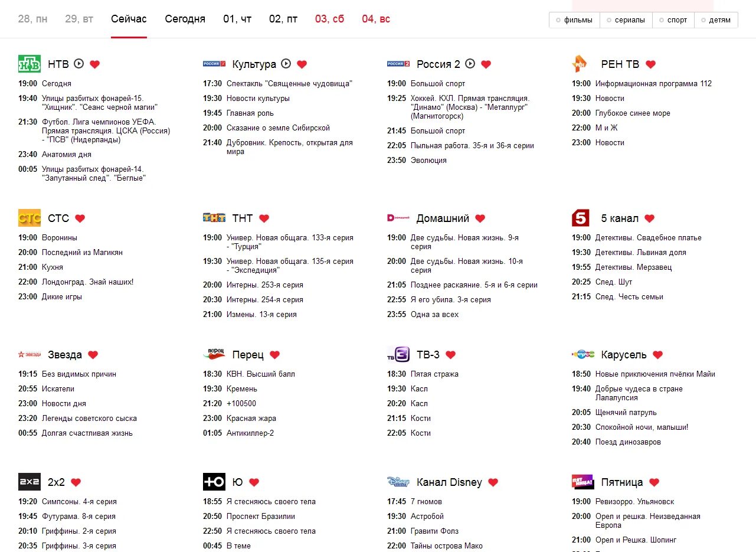
Task: Click the 2x2 channel logo
Action: click(x=30, y=482)
